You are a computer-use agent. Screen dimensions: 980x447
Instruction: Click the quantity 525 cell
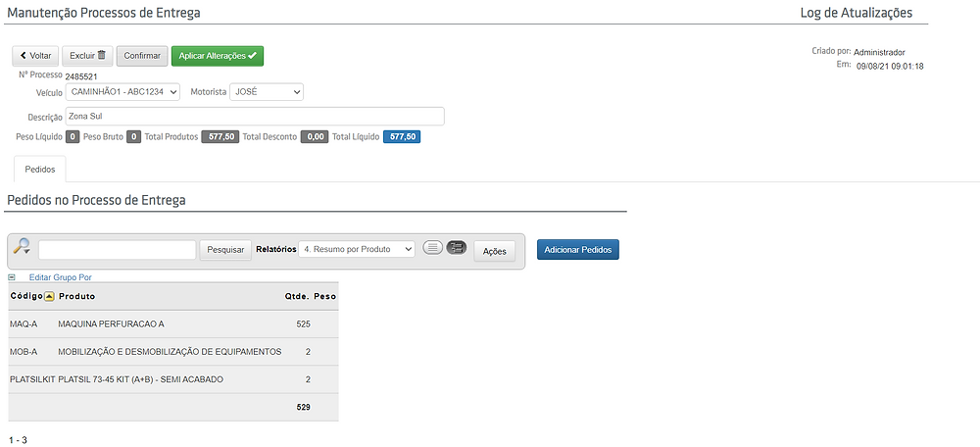tap(304, 323)
